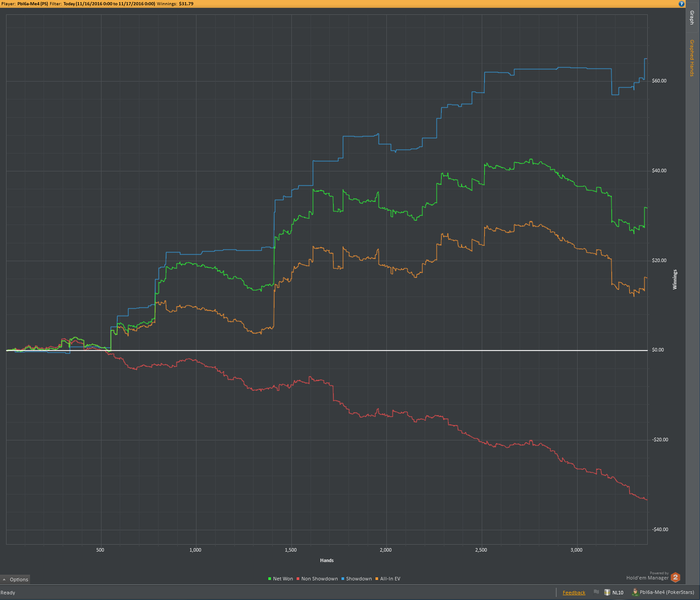This screenshot has width=700, height=600.
Task: Switch to the Graph side tab
Action: click(692, 17)
